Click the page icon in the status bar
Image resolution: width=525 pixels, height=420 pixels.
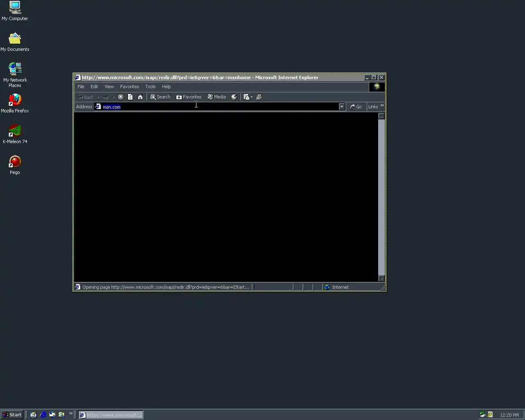(x=78, y=287)
